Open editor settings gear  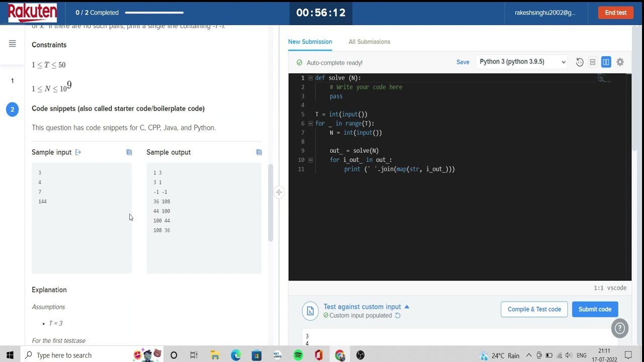[x=620, y=62]
